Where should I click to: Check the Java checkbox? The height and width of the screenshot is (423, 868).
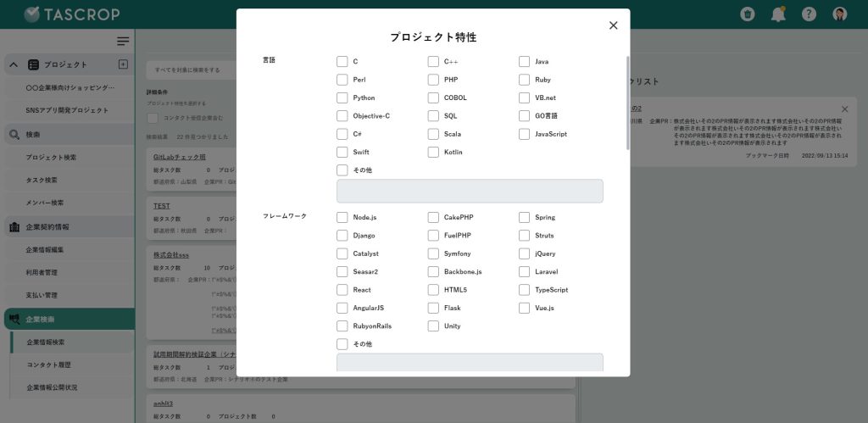click(x=524, y=61)
